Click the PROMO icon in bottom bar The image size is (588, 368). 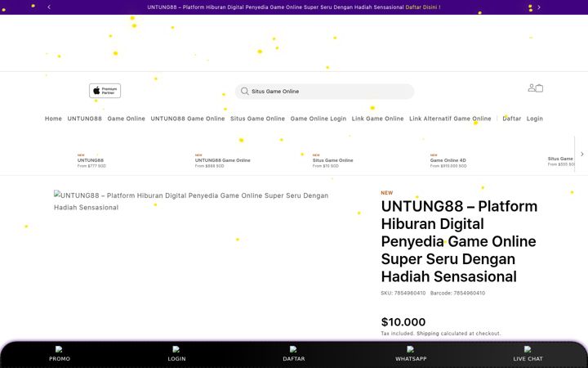pos(59,350)
